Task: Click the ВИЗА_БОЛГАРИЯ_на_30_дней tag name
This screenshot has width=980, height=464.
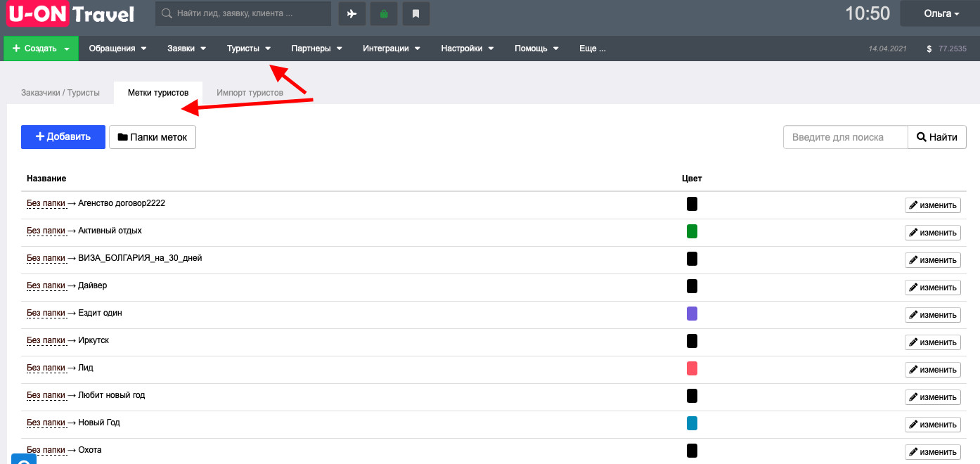Action: pyautogui.click(x=140, y=258)
